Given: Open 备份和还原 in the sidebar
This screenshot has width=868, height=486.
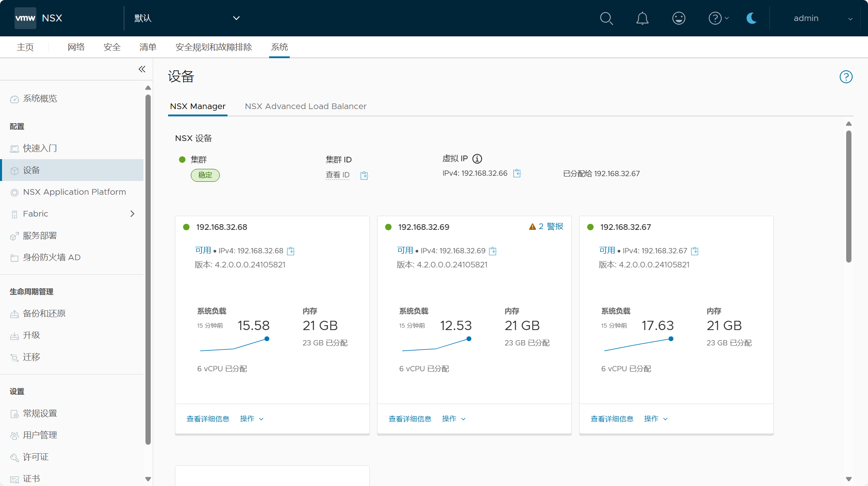Looking at the screenshot, I should 44,313.
